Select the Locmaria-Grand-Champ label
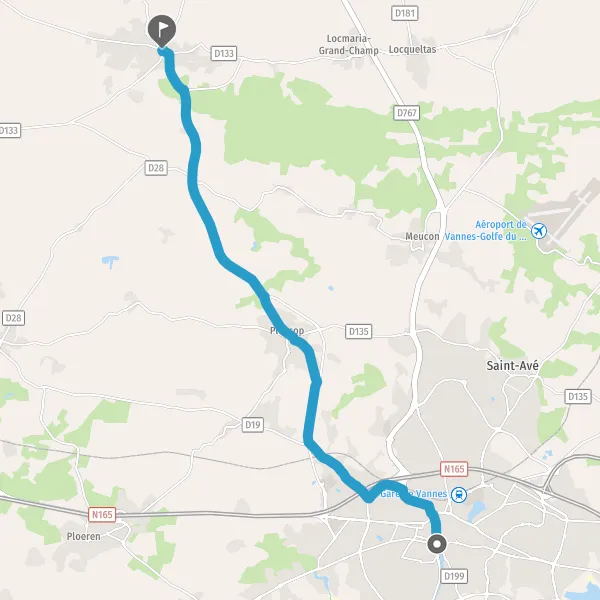The width and height of the screenshot is (600, 600). [349, 44]
